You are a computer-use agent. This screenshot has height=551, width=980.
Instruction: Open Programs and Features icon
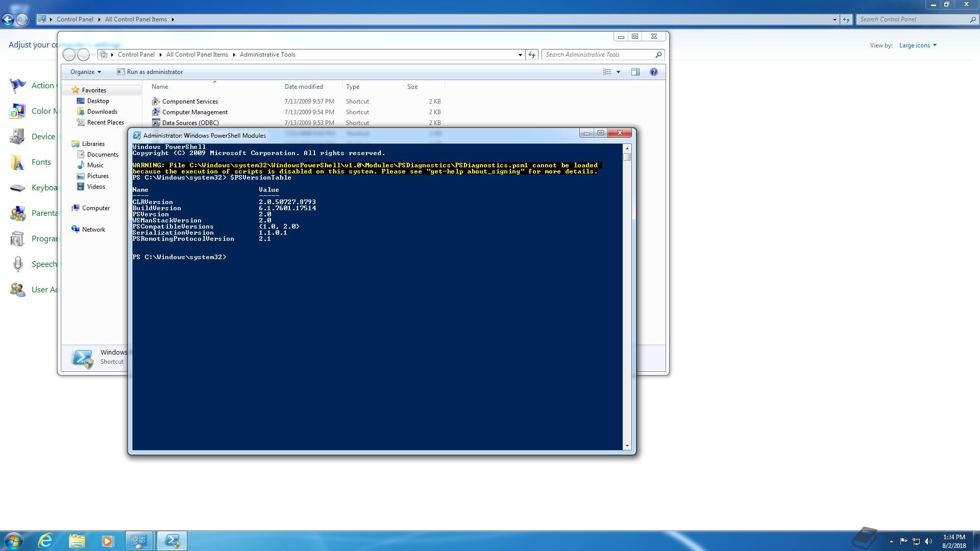(x=17, y=239)
